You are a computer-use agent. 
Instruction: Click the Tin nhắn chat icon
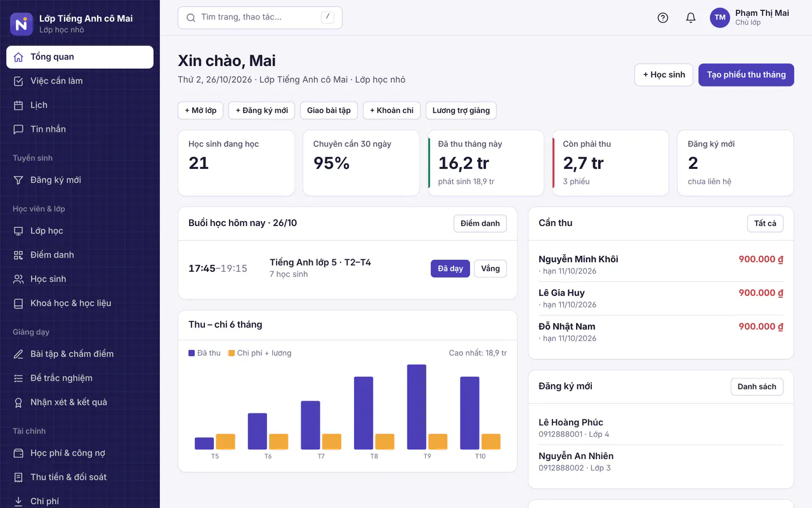(x=18, y=130)
